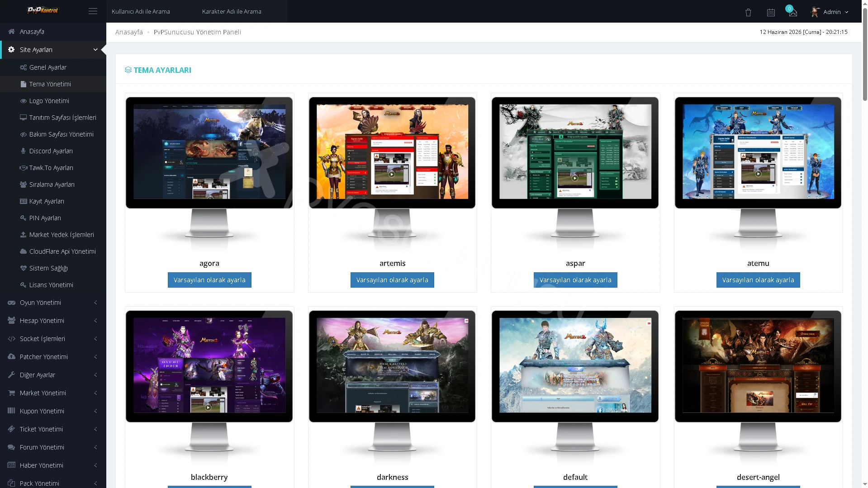
Task: Click the Logo Yönetimi eye icon
Action: pyautogui.click(x=24, y=101)
